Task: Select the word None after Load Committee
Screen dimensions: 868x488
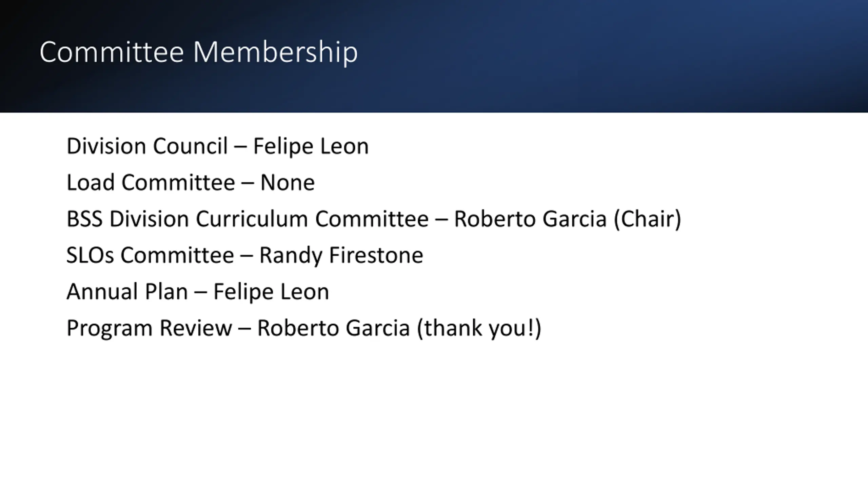Action: 288,183
